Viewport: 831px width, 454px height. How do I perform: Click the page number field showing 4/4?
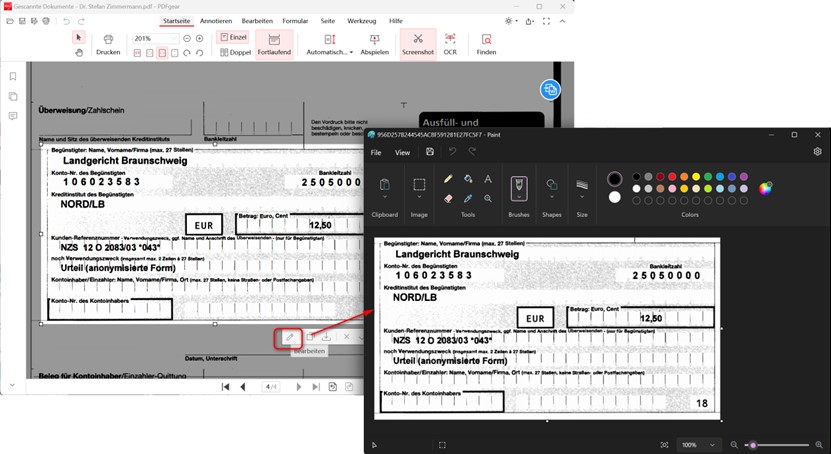271,387
